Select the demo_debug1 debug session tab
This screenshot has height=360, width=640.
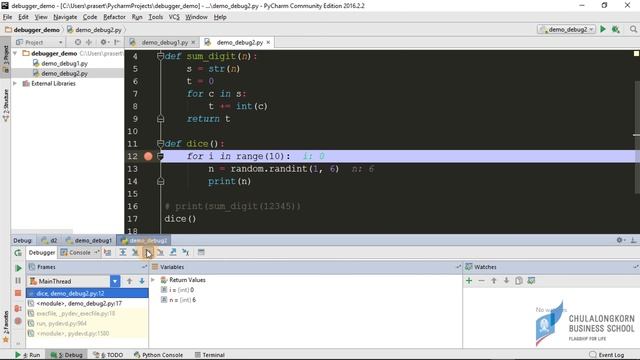[89, 240]
